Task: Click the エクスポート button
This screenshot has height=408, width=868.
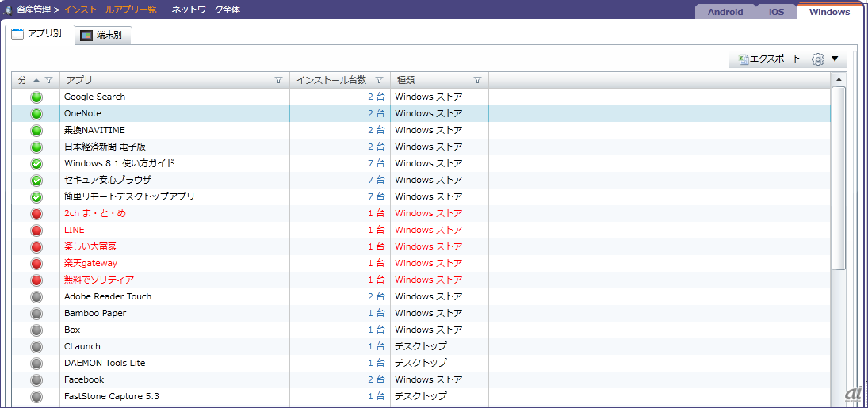Action: tap(770, 59)
